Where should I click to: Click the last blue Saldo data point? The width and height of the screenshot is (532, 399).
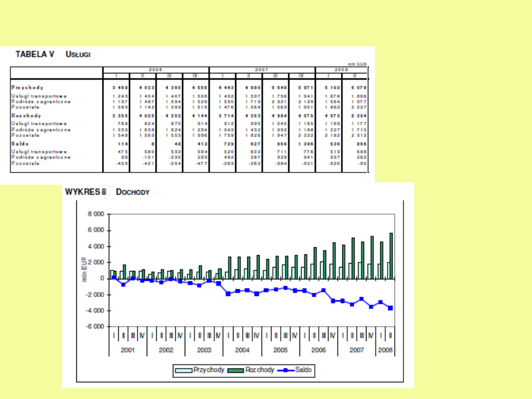click(391, 308)
